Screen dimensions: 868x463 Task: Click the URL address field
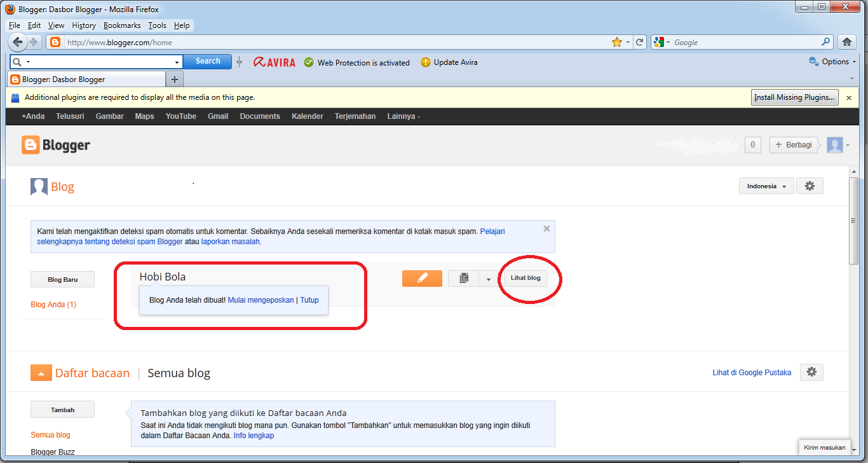(337, 43)
